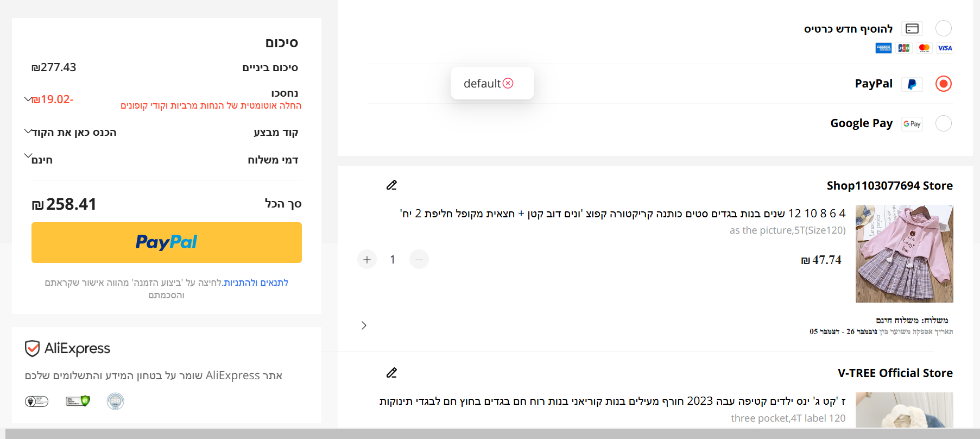Open V-TREE Official Store link

pos(895,373)
